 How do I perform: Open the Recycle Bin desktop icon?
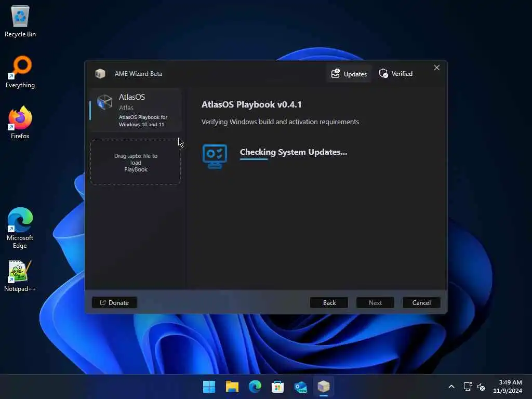pyautogui.click(x=20, y=21)
